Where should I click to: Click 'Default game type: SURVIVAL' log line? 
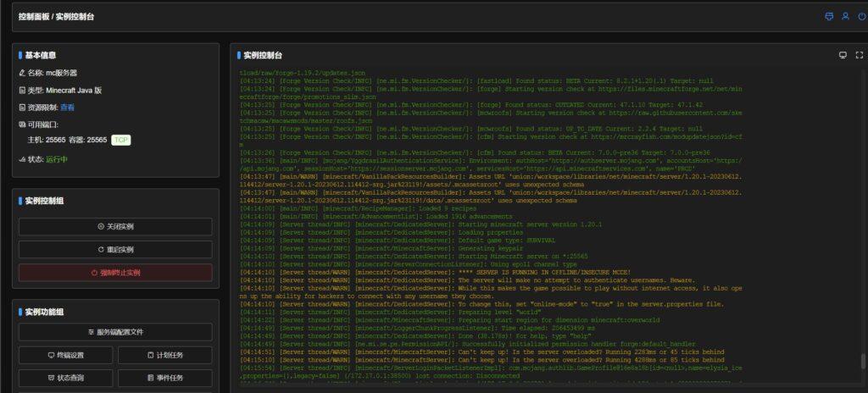click(398, 241)
